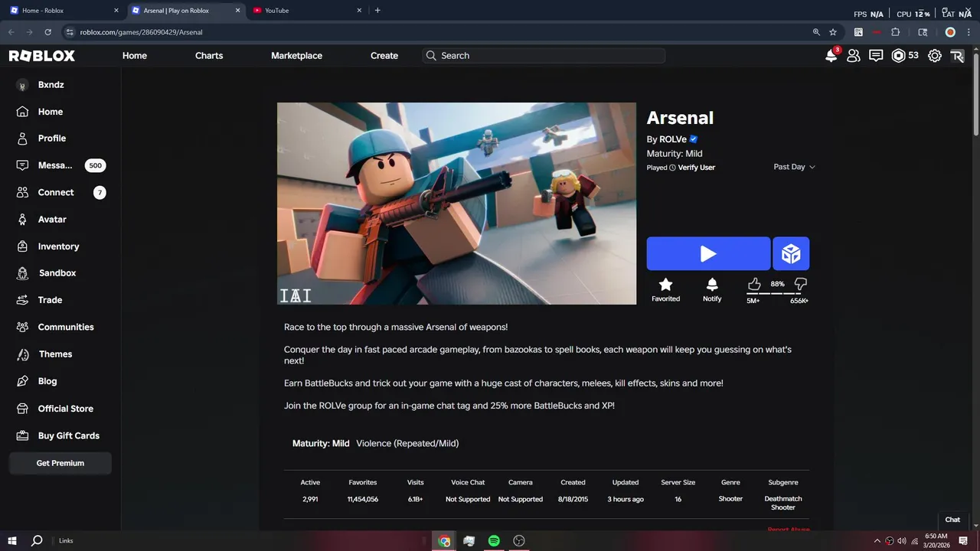This screenshot has width=980, height=551.
Task: Open the Marketplace menu item
Action: (x=296, y=56)
